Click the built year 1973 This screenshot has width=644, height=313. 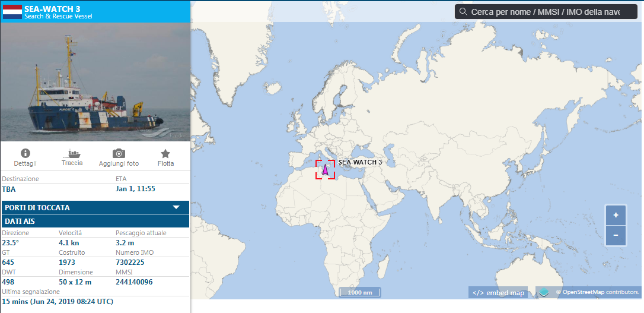67,262
